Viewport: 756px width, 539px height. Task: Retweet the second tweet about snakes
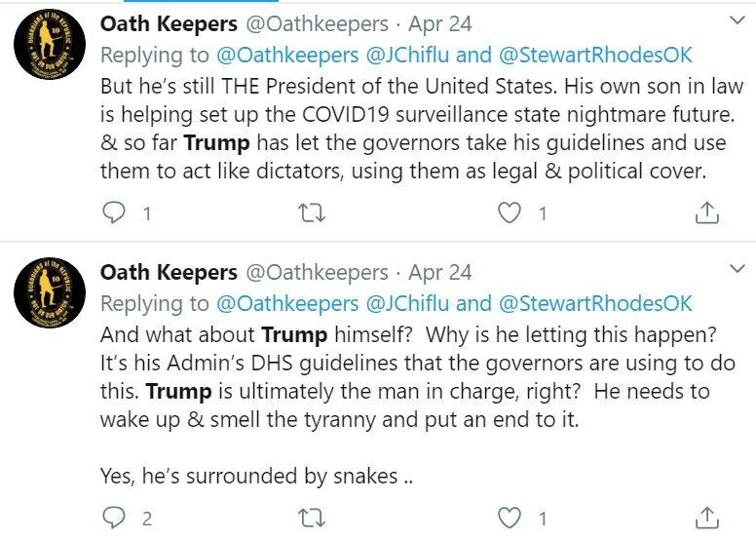coord(312,519)
